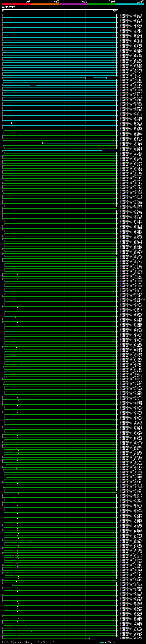The width and height of the screenshot is (146, 644).
Task: Select the UniRef100_B9FU86 label
Action: coord(131,47)
